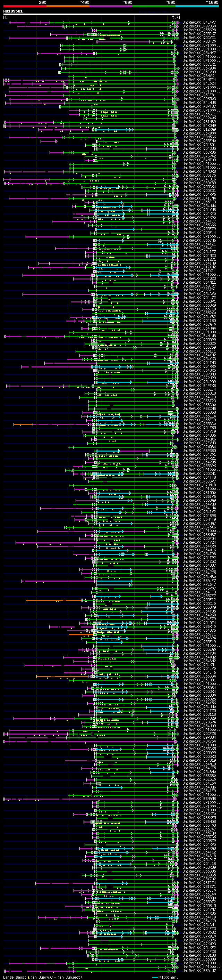The image size is (222, 980).
Task: Open UniRef100_C5Y7A2 entry
Action: tap(199, 879)
